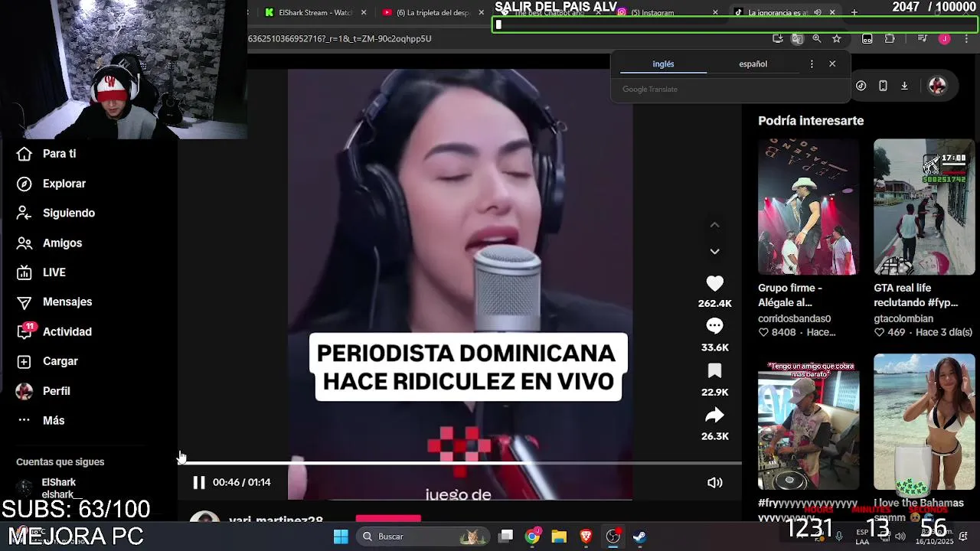Share video with arrow icon
980x551 pixels.
[714, 416]
